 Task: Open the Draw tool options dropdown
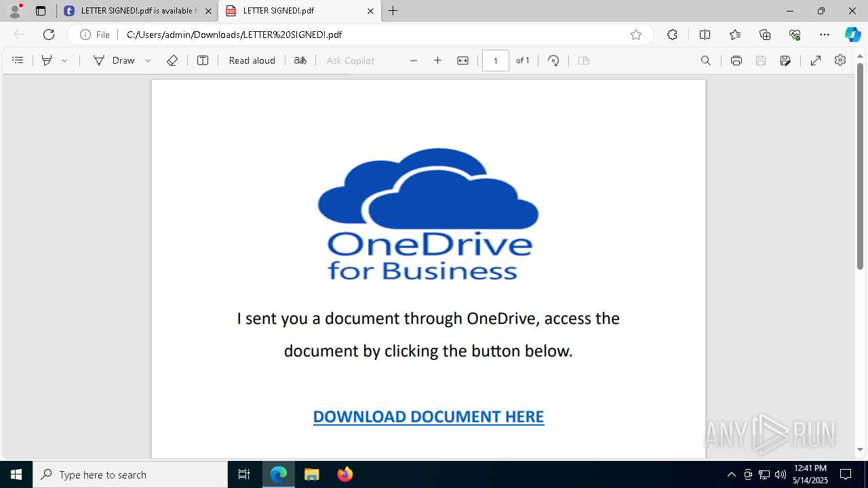[148, 60]
